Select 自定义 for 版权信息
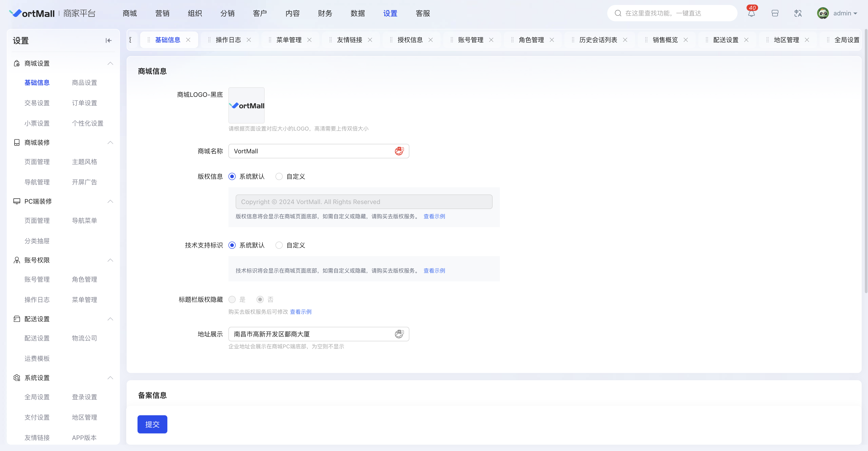The width and height of the screenshot is (868, 451). [x=279, y=176]
